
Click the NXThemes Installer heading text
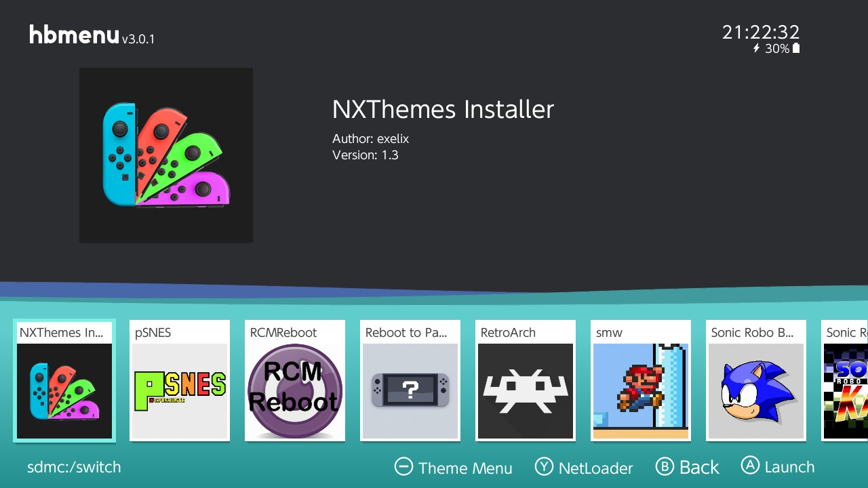tap(443, 109)
